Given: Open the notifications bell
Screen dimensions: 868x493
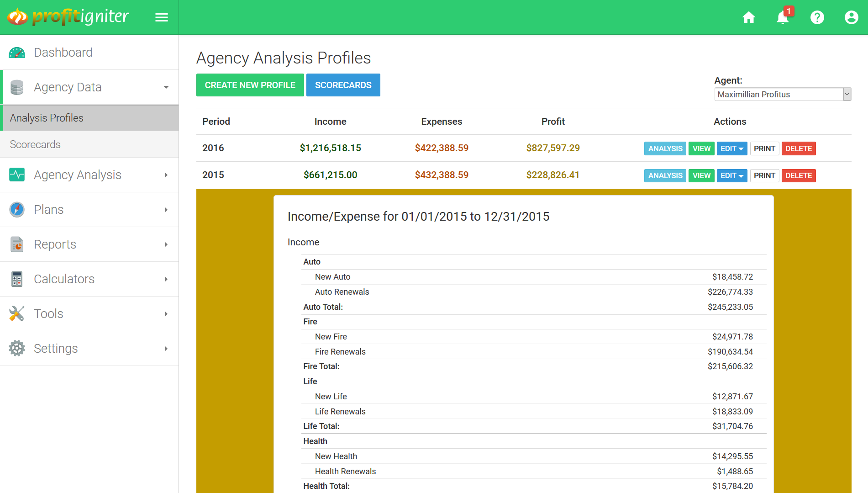Looking at the screenshot, I should click(x=783, y=17).
